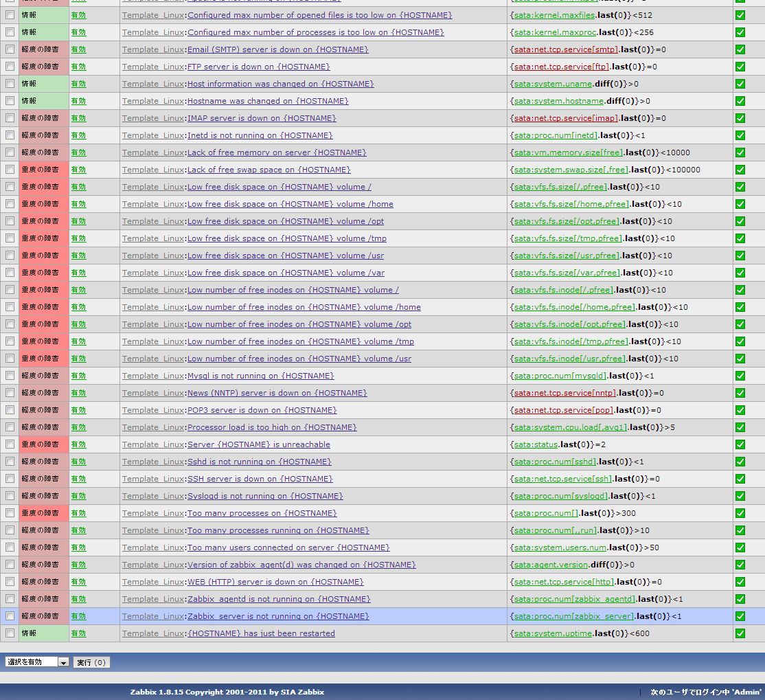The image size is (765, 700).
Task: Click green check icon for Too many users row
Action: [x=740, y=547]
